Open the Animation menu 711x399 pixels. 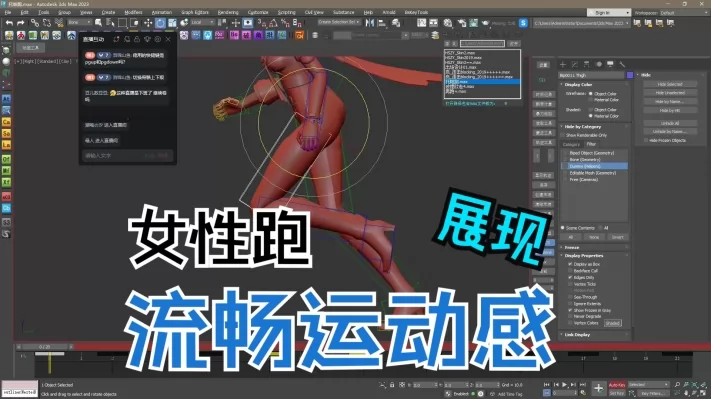161,12
